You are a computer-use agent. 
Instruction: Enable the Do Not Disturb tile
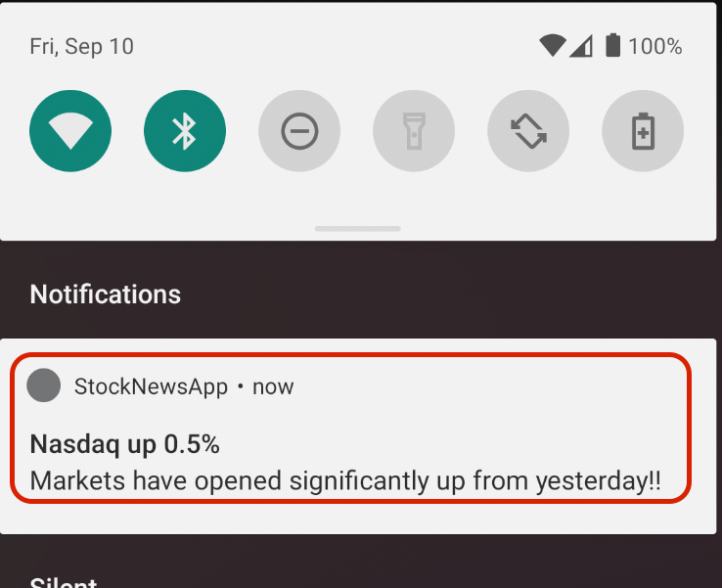(299, 131)
